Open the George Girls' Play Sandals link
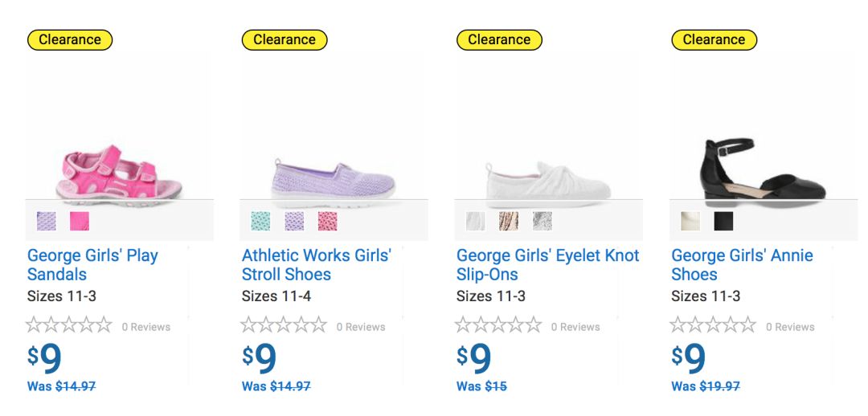The image size is (868, 416). click(x=92, y=265)
